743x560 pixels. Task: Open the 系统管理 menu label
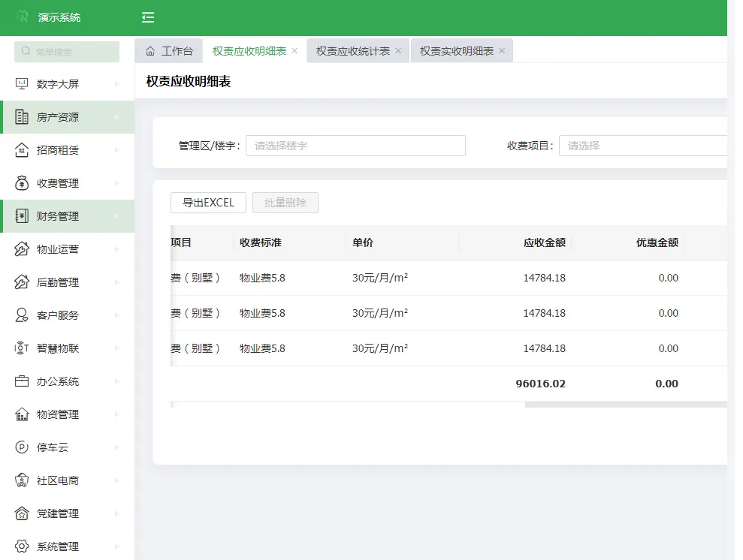click(x=58, y=546)
